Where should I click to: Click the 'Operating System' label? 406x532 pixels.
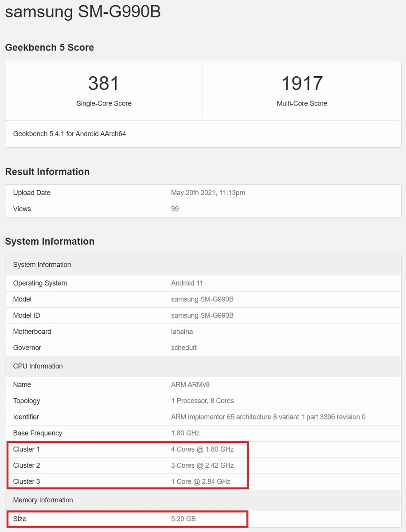[x=40, y=283]
